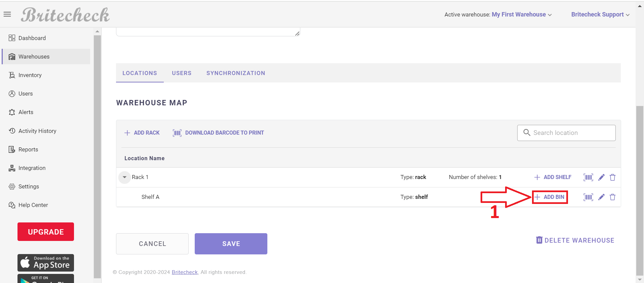Click the Activity History clock icon
Viewport: 644px width, 283px height.
tap(12, 131)
